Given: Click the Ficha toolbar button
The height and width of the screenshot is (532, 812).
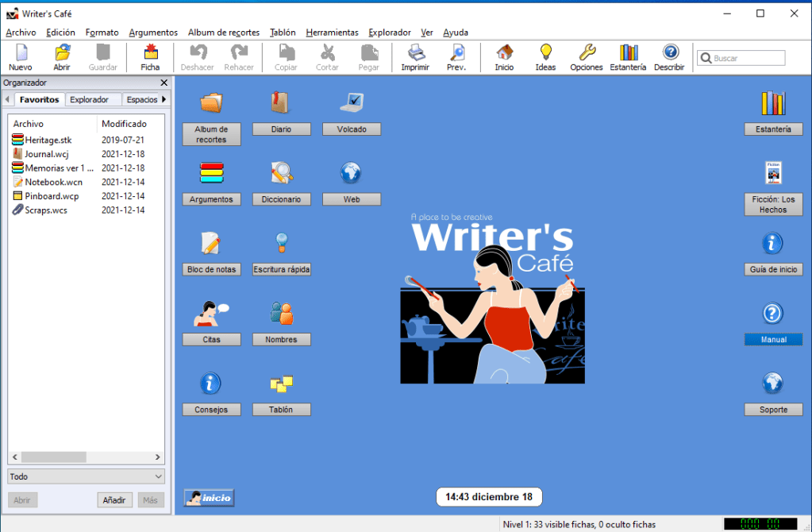Looking at the screenshot, I should click(x=150, y=57).
